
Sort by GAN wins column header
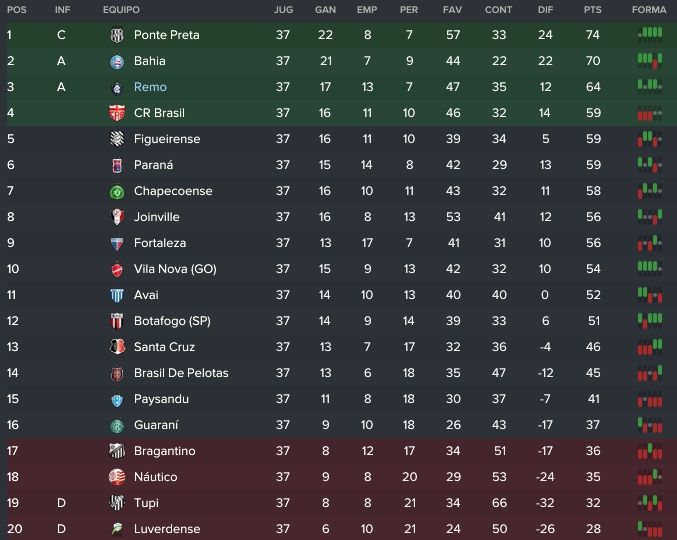[x=325, y=10]
